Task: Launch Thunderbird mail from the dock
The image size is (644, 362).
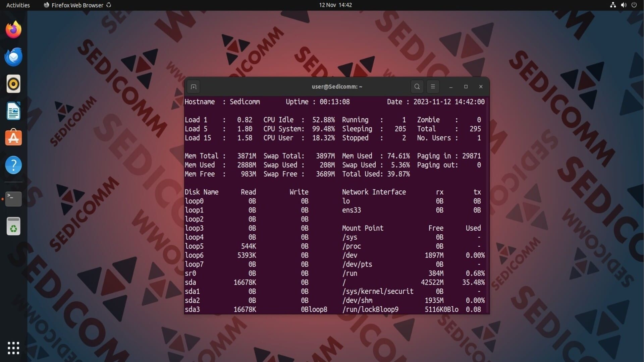Action: pos(13,57)
